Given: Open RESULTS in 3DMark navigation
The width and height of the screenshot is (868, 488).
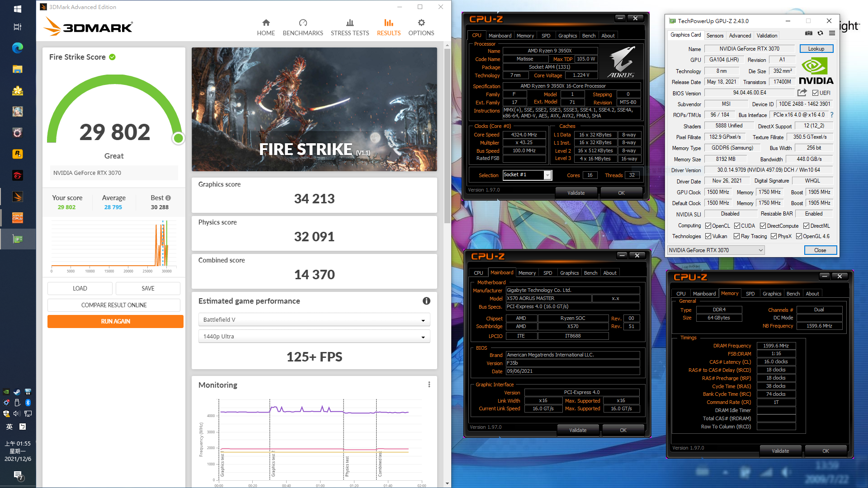Looking at the screenshot, I should coord(389,28).
